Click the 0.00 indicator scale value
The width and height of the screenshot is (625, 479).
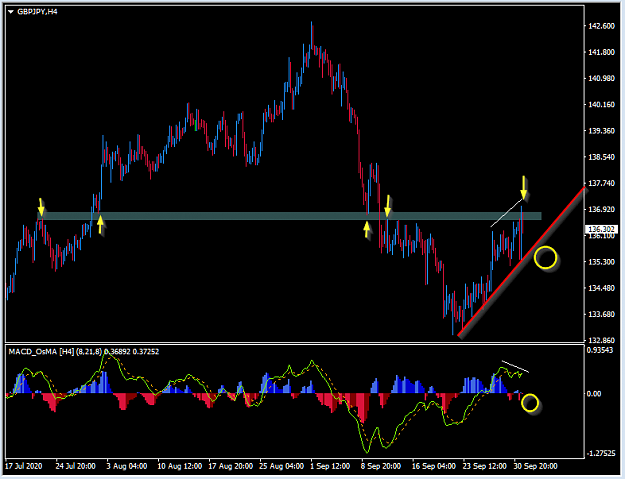594,394
